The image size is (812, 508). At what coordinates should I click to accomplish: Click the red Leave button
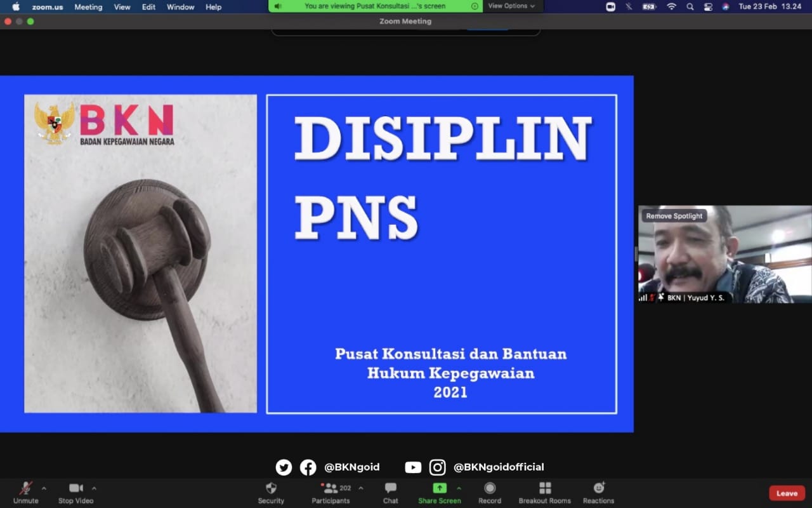point(787,493)
